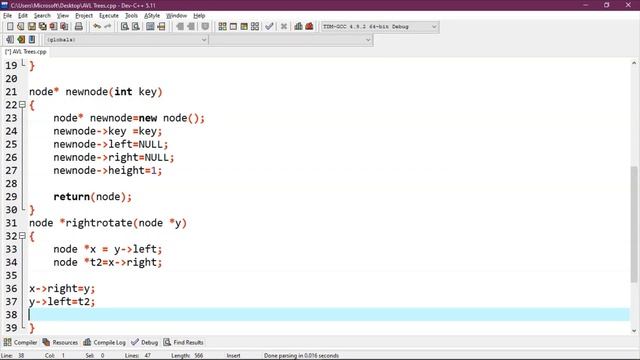This screenshot has height=360, width=640.
Task: Start debugging with the checkmark icon
Action: [x=269, y=27]
